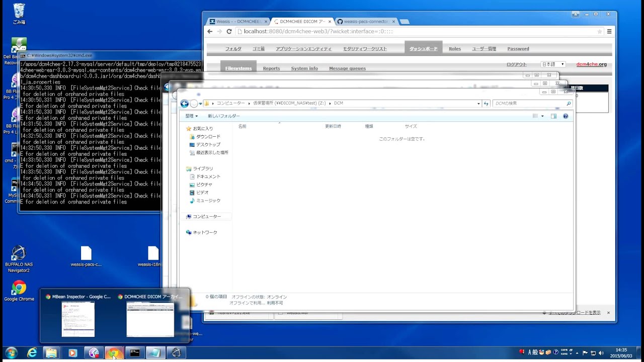This screenshot has height=362, width=644.
Task: Open the Google Chrome desktop shortcut
Action: [19, 291]
